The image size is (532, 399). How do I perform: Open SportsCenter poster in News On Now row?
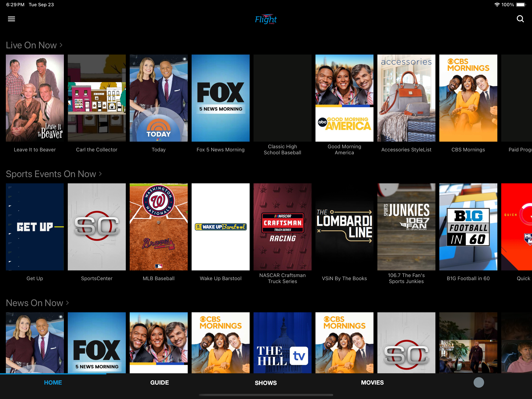(406, 343)
